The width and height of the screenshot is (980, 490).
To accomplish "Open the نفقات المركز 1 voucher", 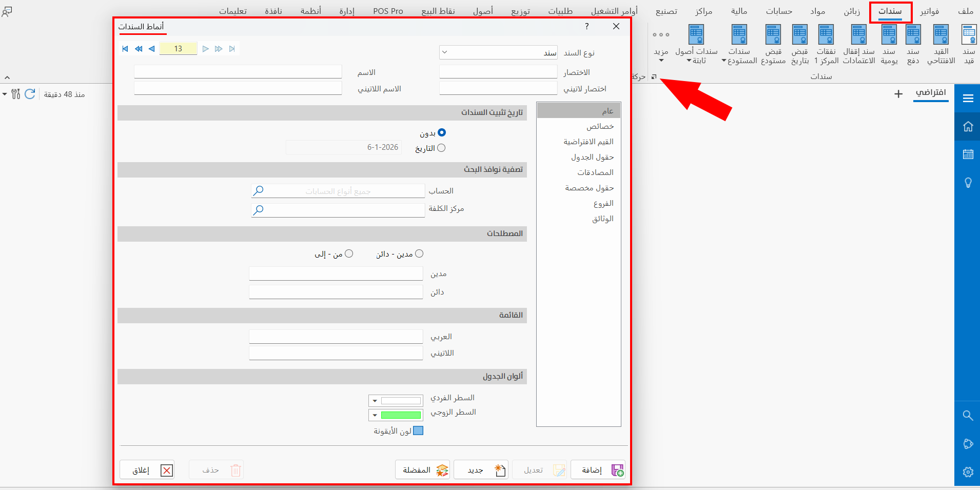I will point(826,45).
